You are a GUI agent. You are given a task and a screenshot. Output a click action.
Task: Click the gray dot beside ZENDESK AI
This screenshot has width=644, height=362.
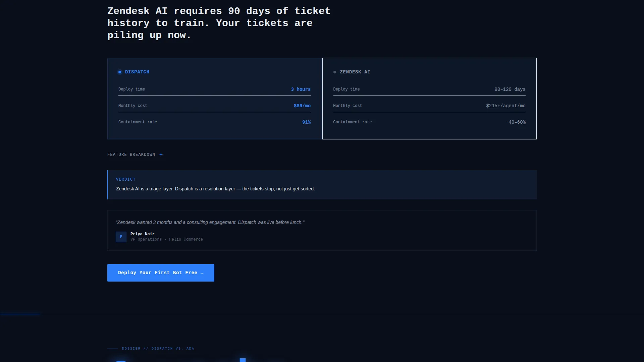[x=335, y=72]
